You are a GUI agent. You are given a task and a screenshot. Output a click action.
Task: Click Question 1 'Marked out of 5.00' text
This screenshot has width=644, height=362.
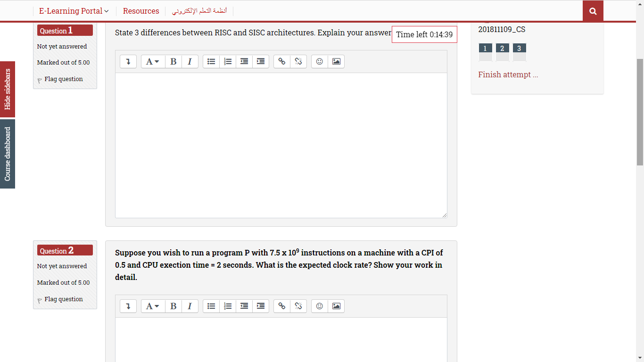tap(63, 63)
